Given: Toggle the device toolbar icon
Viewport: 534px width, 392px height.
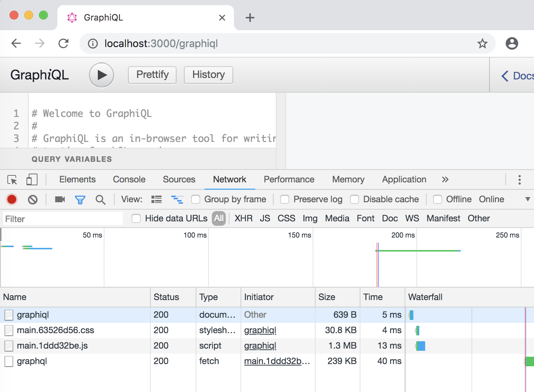Looking at the screenshot, I should pos(32,179).
